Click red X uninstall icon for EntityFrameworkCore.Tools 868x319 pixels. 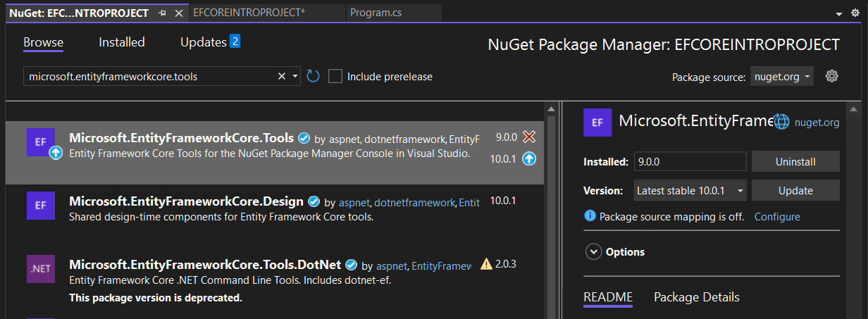529,137
